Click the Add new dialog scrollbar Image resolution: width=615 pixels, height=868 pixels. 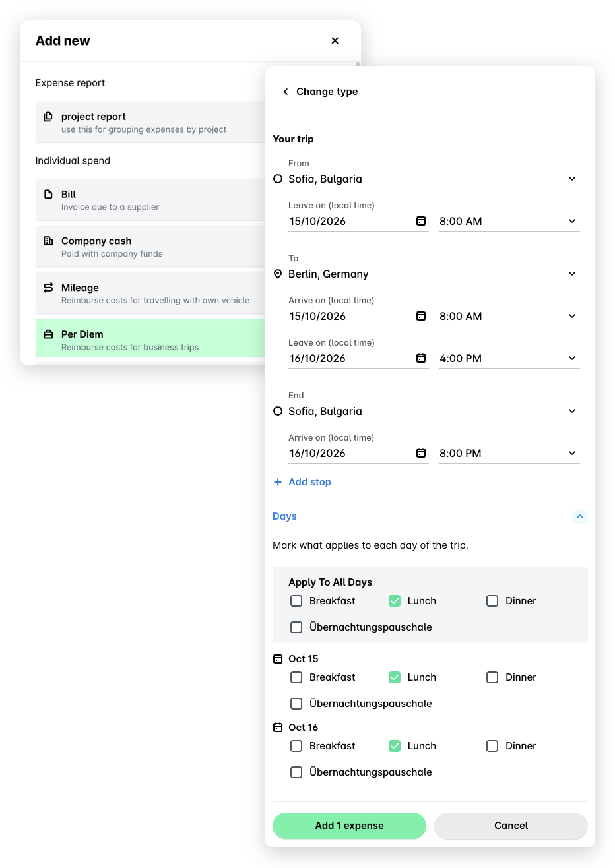(x=358, y=65)
